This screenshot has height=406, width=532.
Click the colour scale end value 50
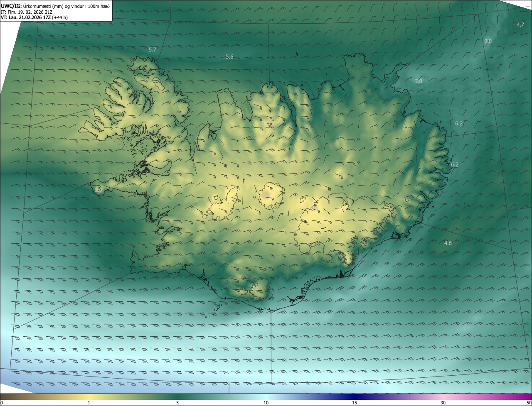point(529,403)
